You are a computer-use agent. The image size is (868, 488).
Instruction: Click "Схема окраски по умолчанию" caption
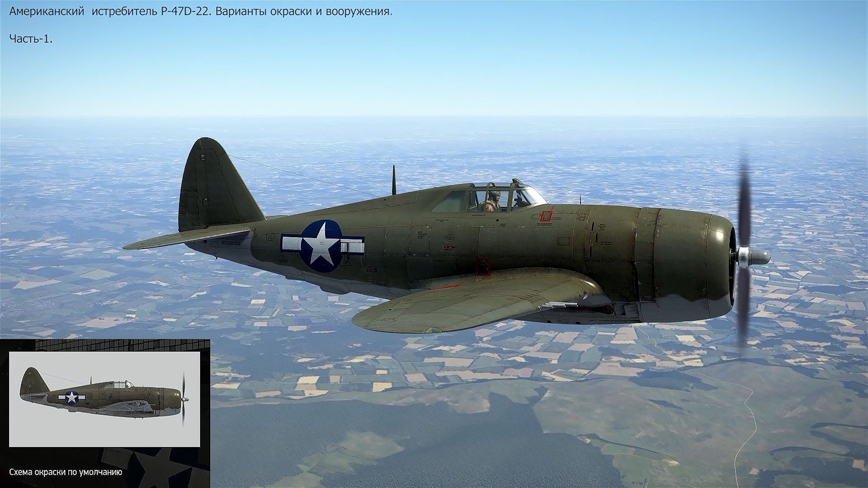(x=66, y=473)
